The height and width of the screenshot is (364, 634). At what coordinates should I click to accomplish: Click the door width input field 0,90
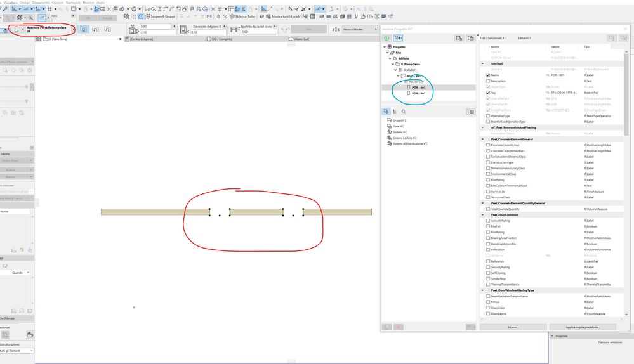click(155, 26)
